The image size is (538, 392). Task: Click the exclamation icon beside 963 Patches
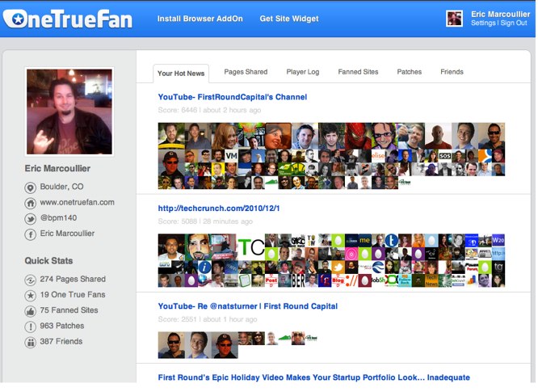click(30, 327)
